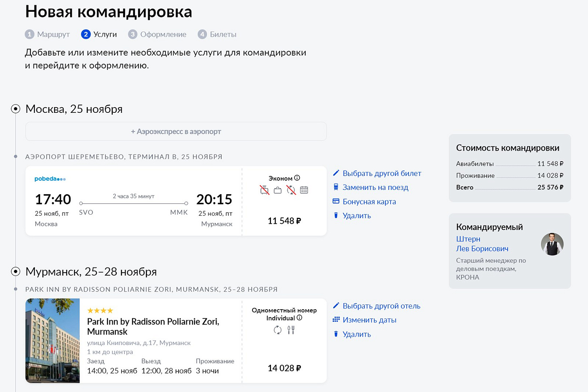This screenshot has width=588, height=392.
Task: Add Аэроэкспресс в аэропорт
Action: click(176, 132)
